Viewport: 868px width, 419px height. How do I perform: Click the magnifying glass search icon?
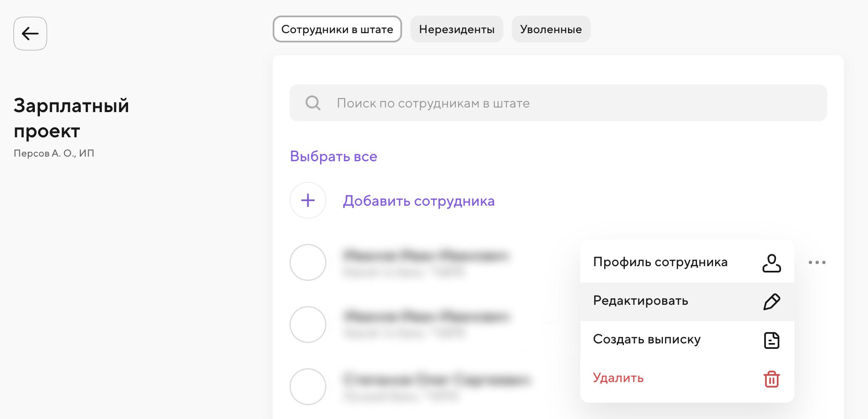tap(313, 103)
